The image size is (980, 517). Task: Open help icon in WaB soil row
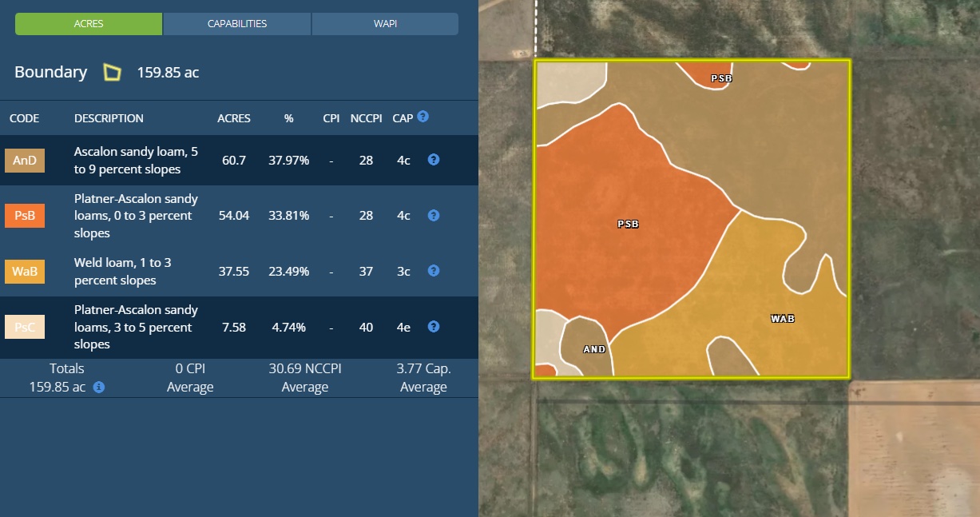click(x=433, y=271)
